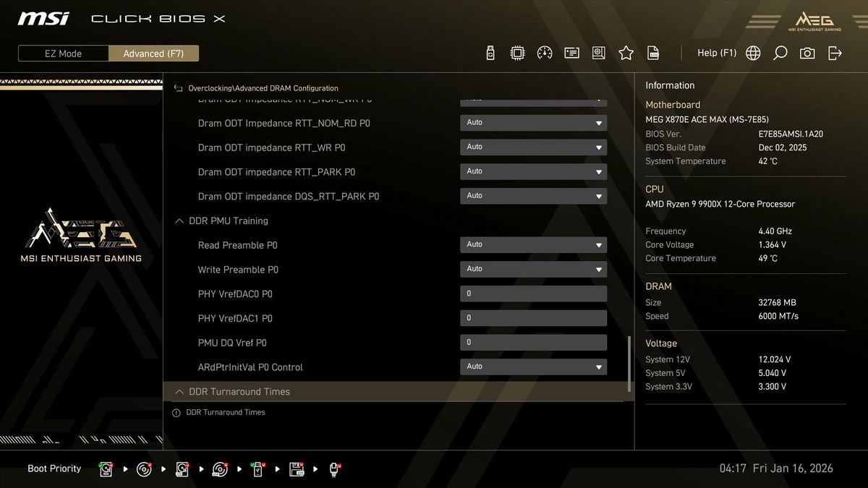Change language via the globe icon
This screenshot has height=488, width=868.
tap(753, 53)
